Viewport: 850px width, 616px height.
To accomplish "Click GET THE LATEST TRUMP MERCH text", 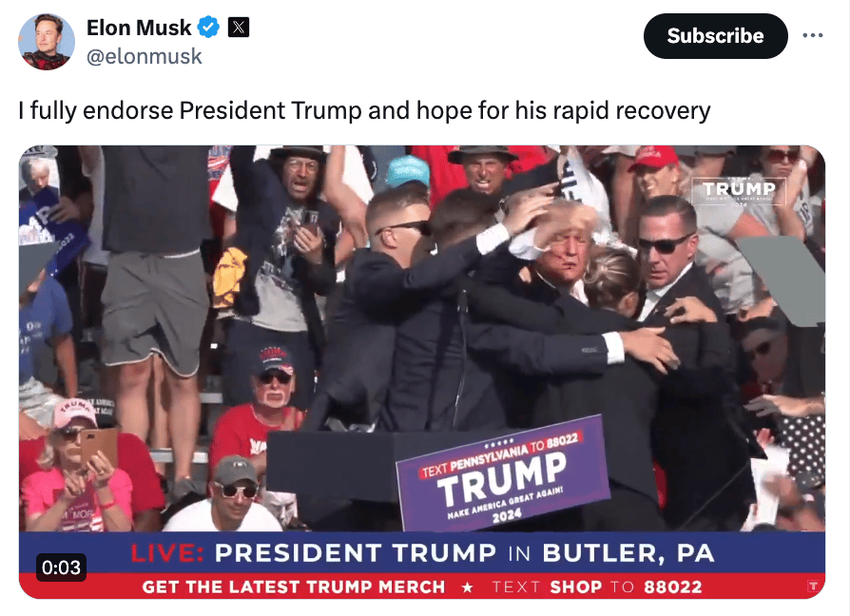I will pyautogui.click(x=293, y=587).
